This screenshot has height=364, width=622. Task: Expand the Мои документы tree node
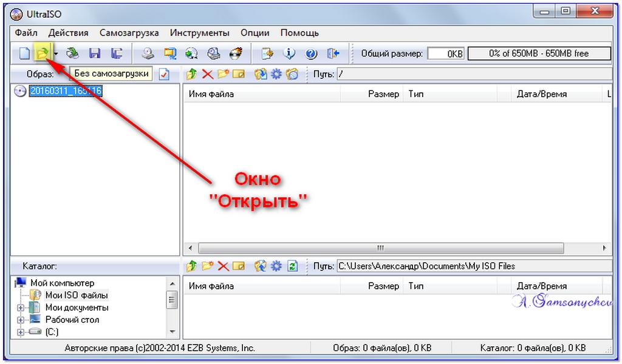click(x=20, y=308)
